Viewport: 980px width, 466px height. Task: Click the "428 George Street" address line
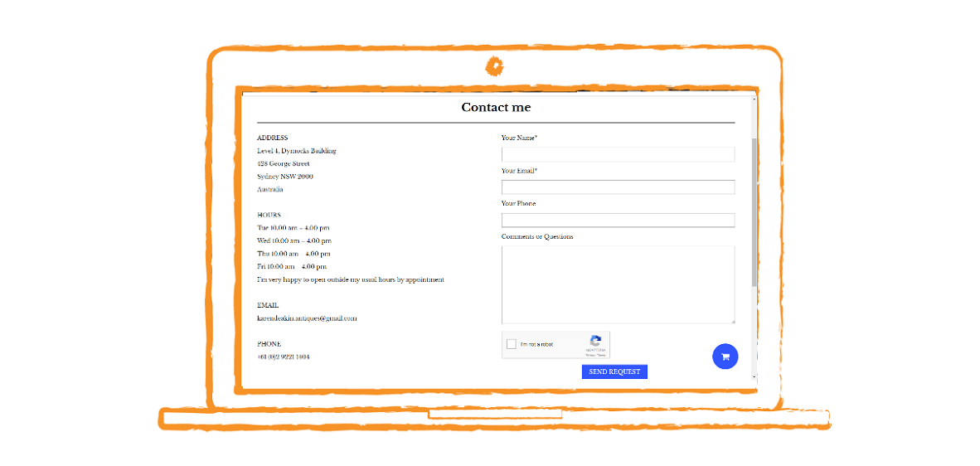click(283, 164)
